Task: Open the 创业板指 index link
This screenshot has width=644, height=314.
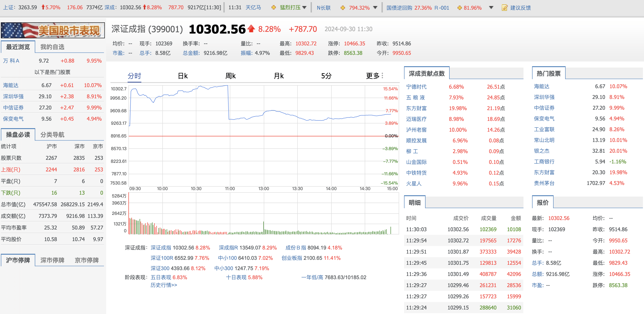Action: 292,258
